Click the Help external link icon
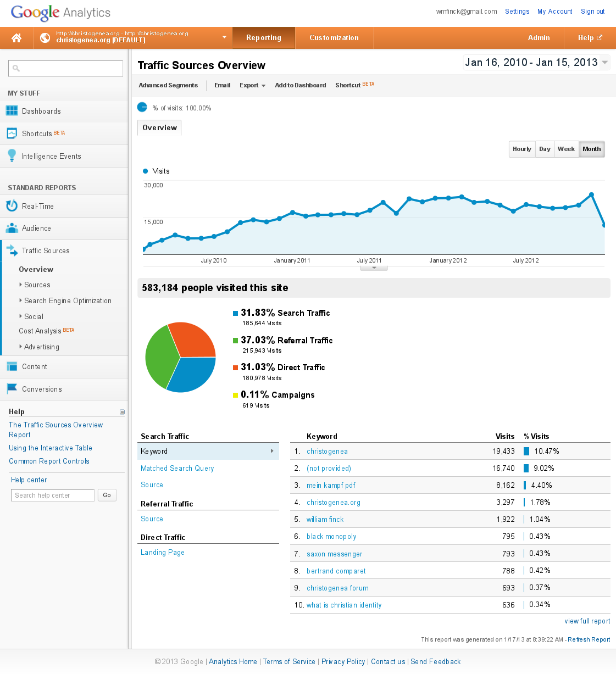The height and width of the screenshot is (674, 616). coord(600,38)
